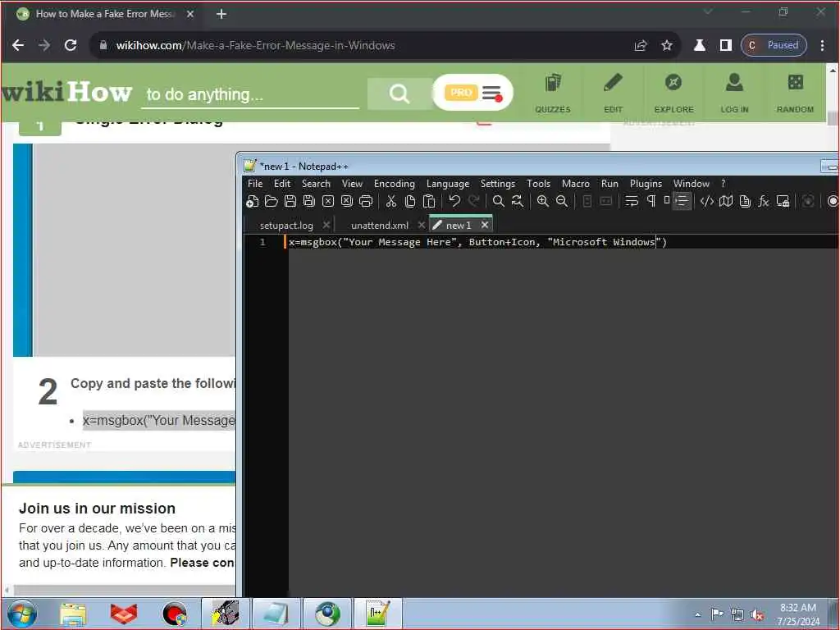The width and height of the screenshot is (840, 630).
Task: Open Find with the magnifier icon
Action: [498, 202]
